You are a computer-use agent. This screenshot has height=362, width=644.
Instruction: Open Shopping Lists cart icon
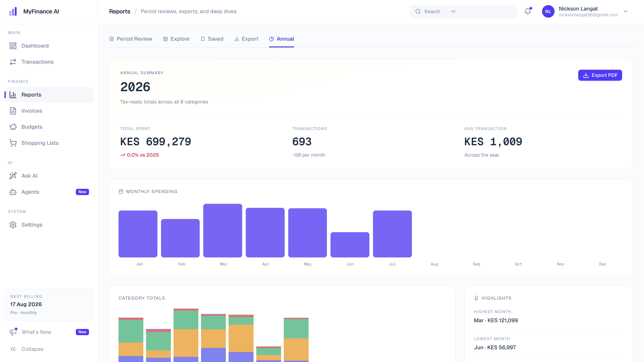click(13, 143)
